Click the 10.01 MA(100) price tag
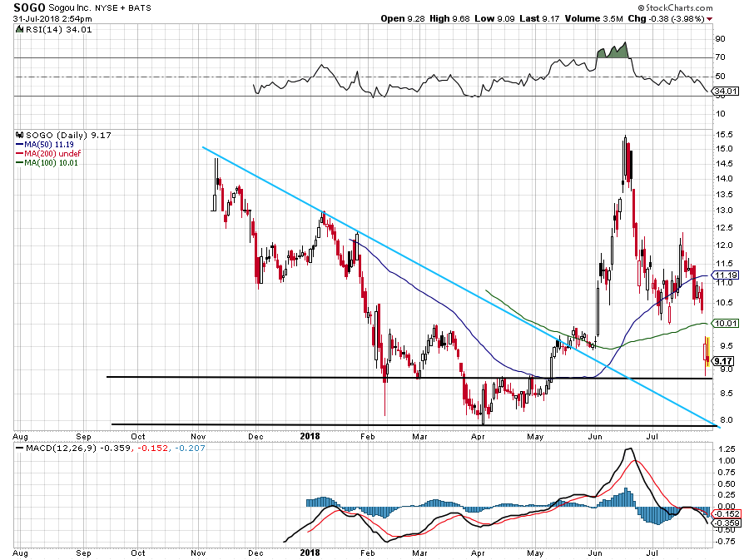Screen dimensions: 749x560 (726, 323)
